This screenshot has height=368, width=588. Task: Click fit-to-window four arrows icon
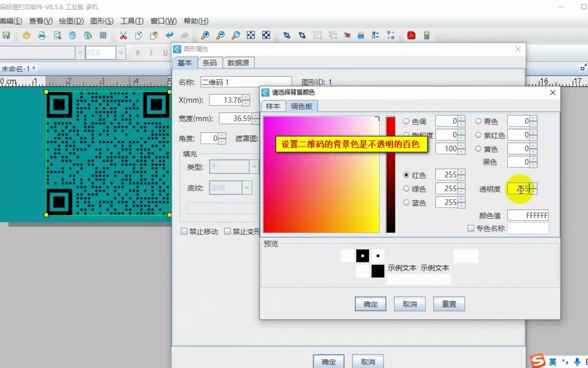[251, 35]
